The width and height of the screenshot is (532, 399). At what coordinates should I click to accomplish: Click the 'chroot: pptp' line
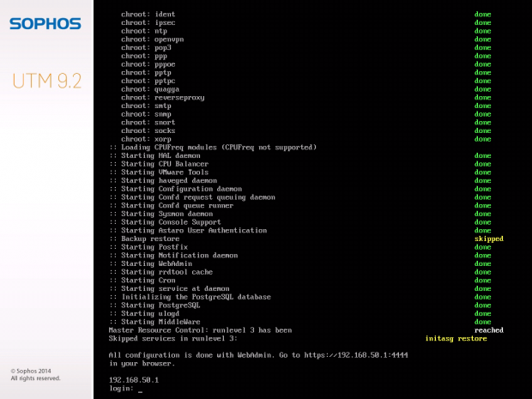coord(146,73)
